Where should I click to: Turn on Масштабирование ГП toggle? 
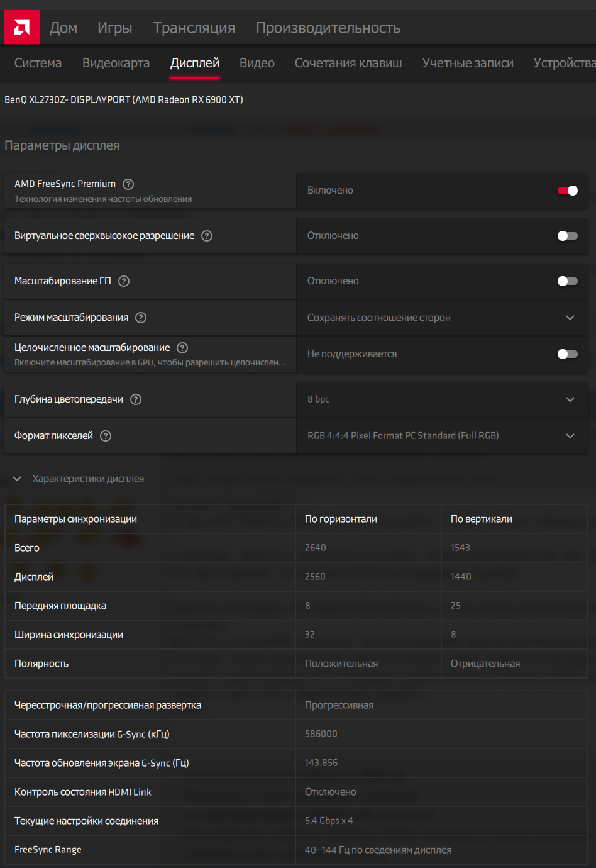coord(567,281)
